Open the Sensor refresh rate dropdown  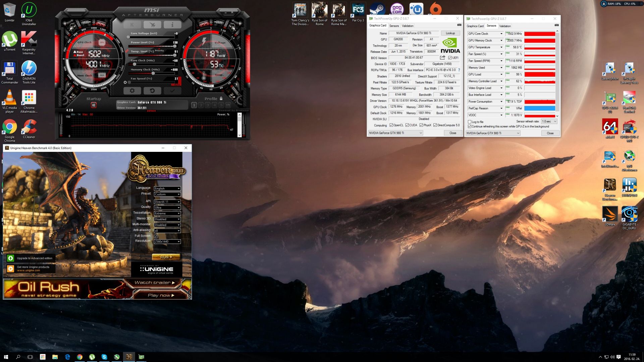point(549,121)
